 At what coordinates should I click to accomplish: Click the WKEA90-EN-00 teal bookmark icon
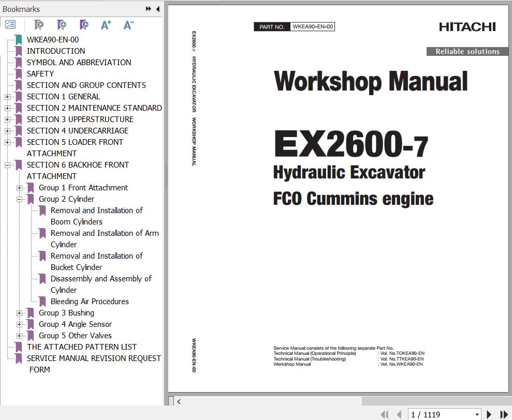(19, 39)
